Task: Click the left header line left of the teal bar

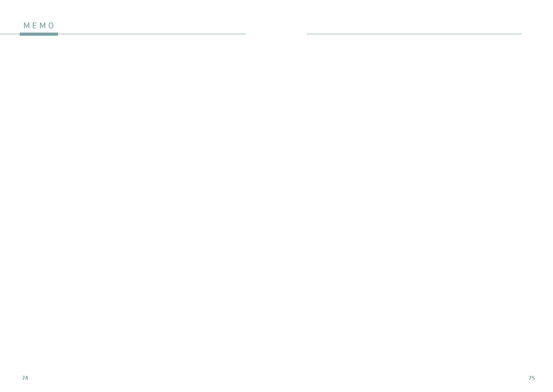Action: click(x=9, y=34)
